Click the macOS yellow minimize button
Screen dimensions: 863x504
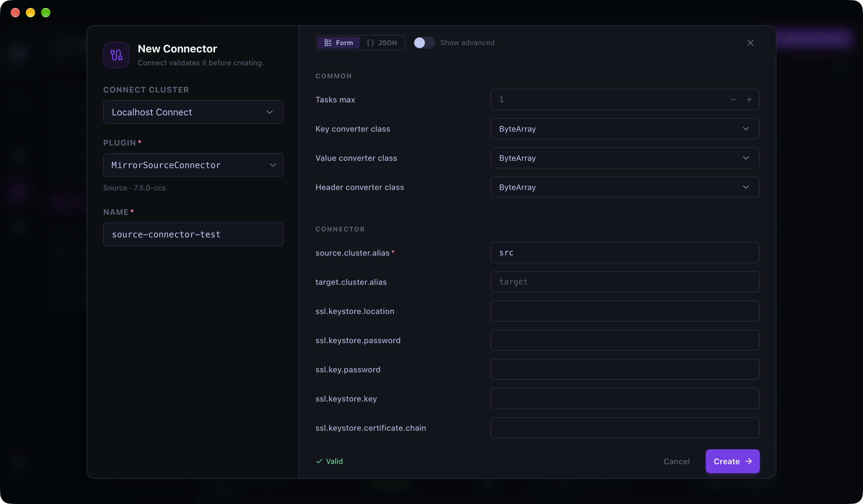[x=31, y=13]
